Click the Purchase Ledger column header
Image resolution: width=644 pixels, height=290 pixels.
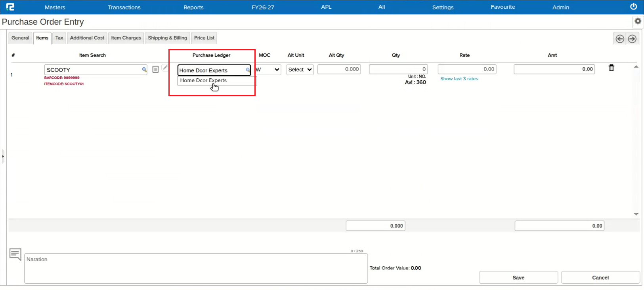211,55
